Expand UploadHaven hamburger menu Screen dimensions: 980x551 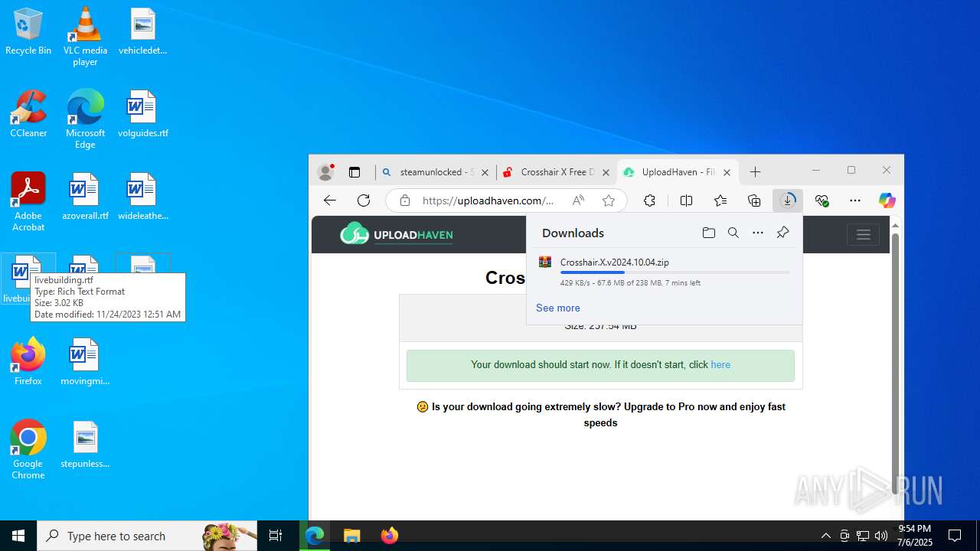pyautogui.click(x=863, y=234)
